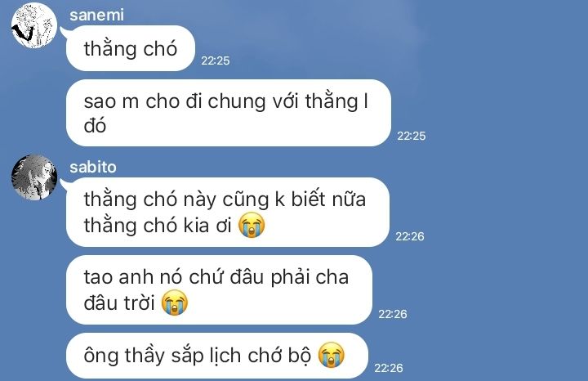Image resolution: width=588 pixels, height=381 pixels.
Task: Click the 22:25 timestamp beside second message
Action: (x=412, y=136)
